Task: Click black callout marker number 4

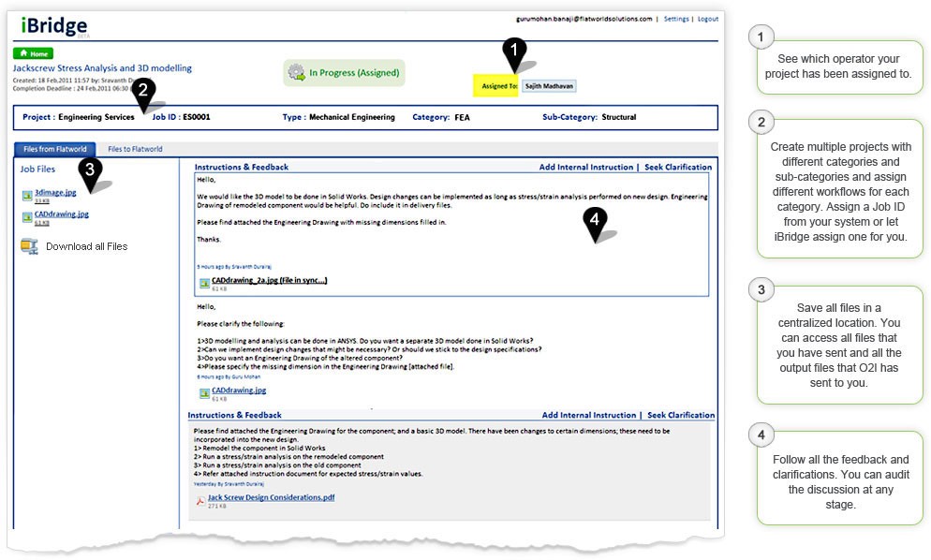Action: [594, 223]
